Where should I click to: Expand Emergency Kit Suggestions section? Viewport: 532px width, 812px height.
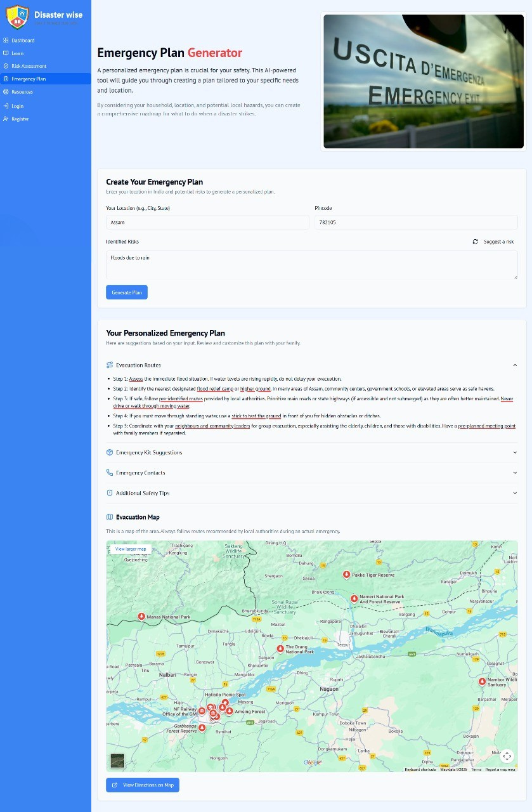click(x=312, y=452)
